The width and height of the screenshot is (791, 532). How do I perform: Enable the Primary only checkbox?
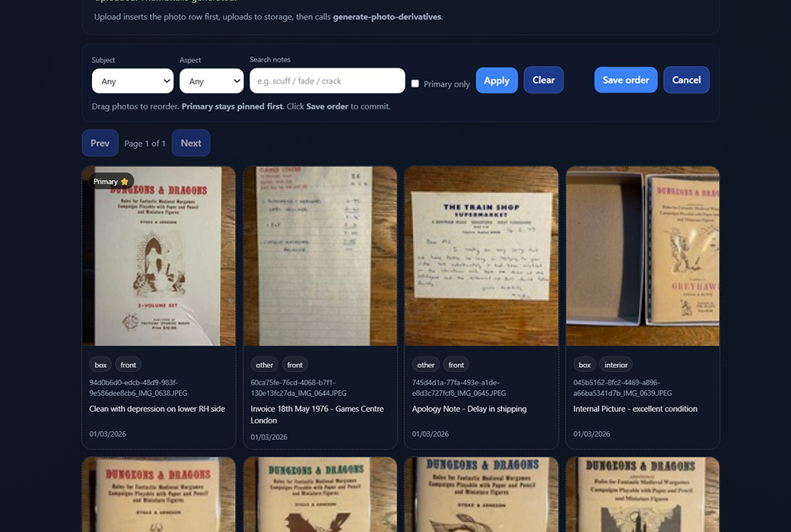tap(415, 84)
